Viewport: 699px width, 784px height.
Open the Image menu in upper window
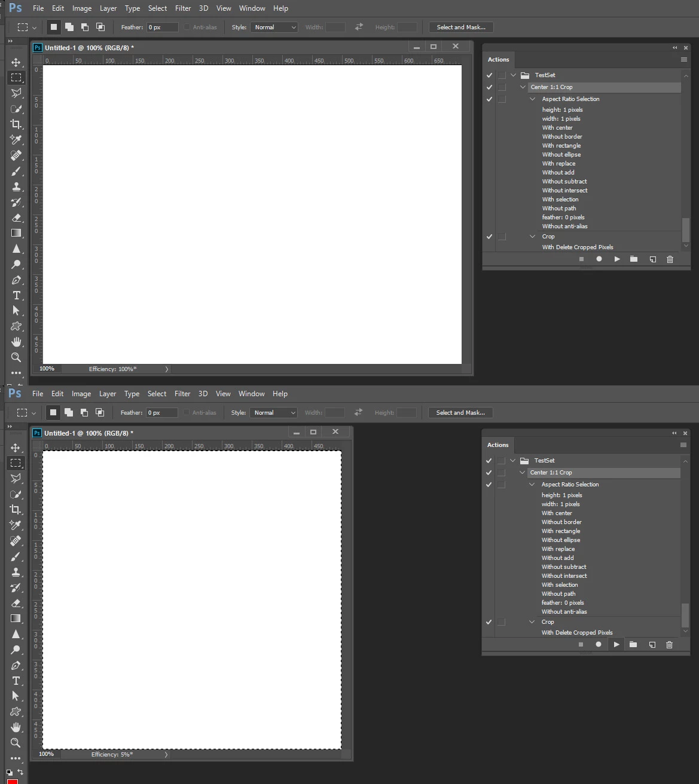click(82, 8)
